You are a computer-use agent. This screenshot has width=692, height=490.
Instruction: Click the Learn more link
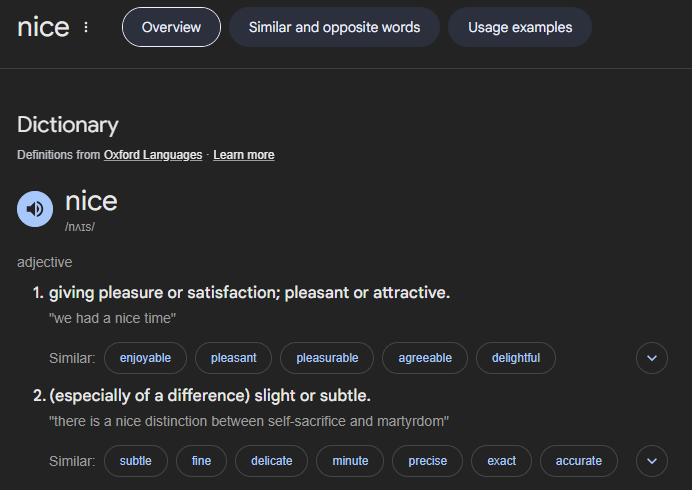244,155
